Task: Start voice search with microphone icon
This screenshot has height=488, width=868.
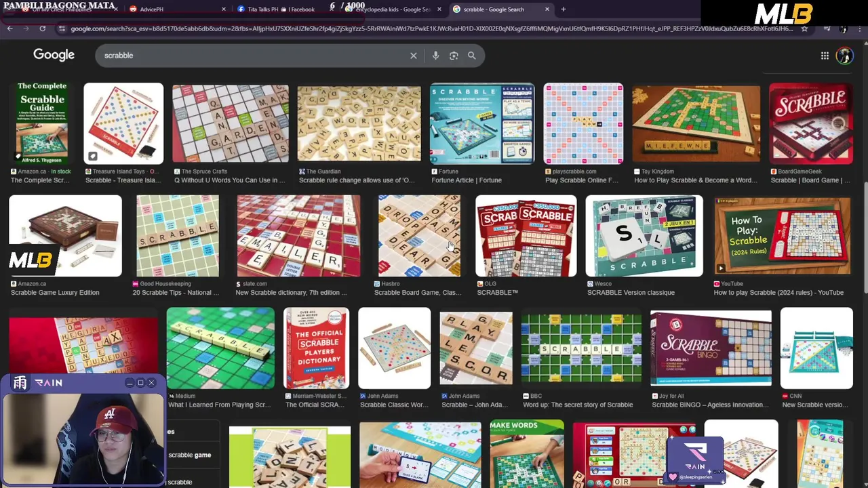Action: [x=435, y=56]
